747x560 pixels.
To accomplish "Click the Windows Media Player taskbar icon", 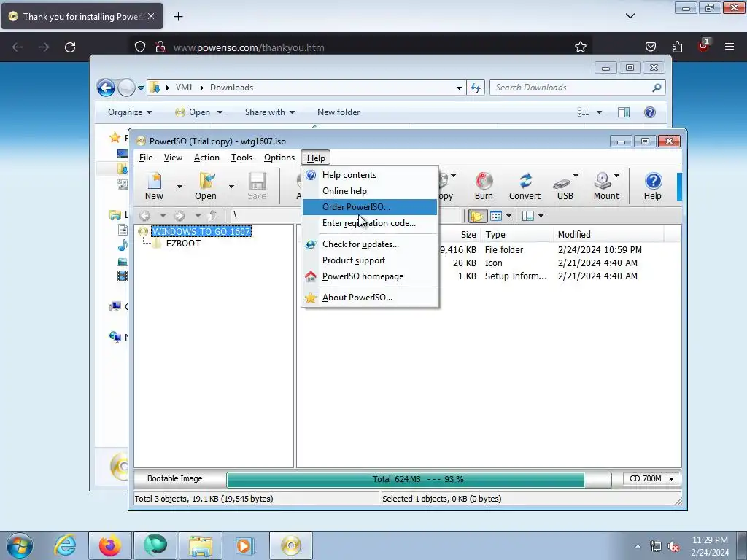I will pos(244,545).
